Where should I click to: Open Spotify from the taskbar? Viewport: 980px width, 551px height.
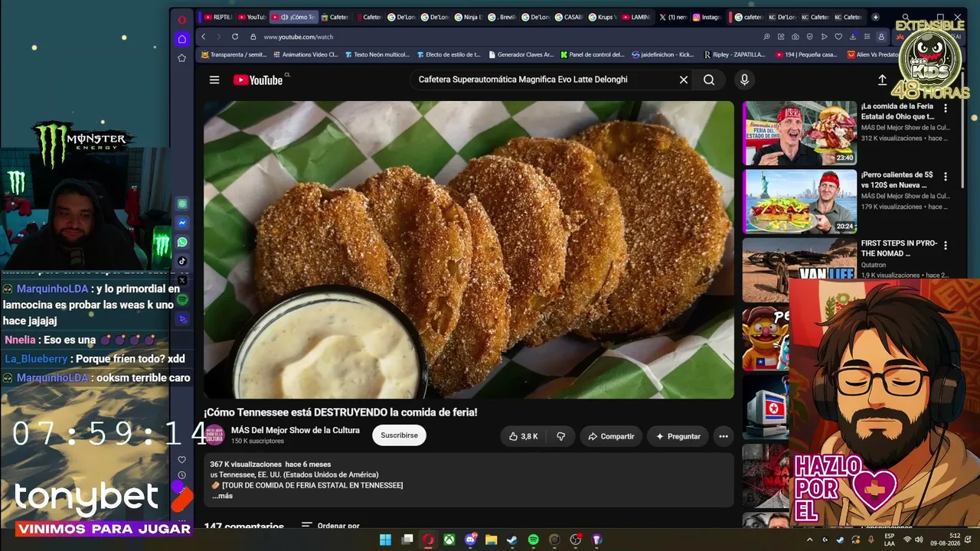[x=534, y=540]
